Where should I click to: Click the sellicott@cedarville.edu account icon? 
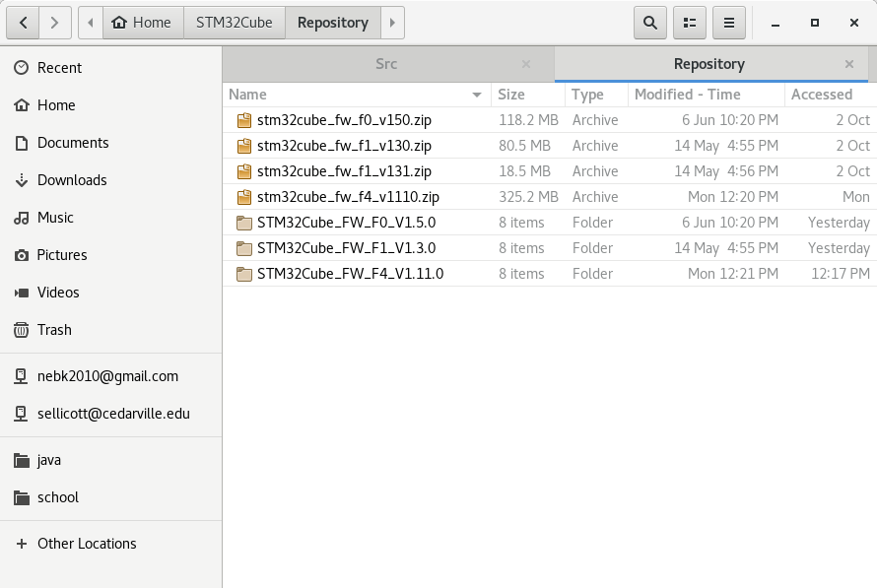(21, 414)
